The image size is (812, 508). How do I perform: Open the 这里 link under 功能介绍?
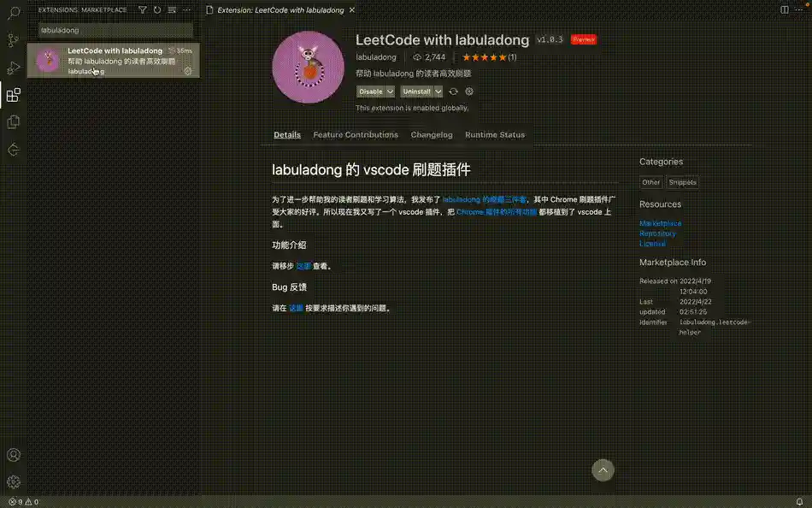pos(303,266)
